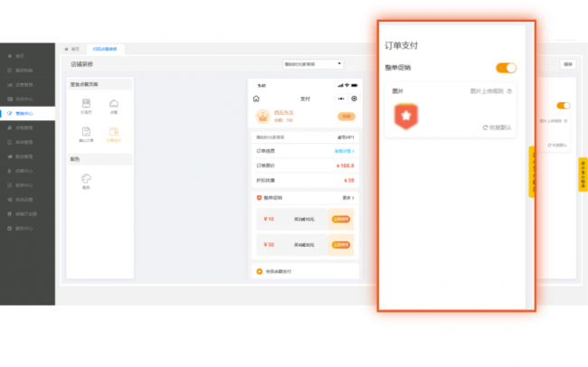The image size is (588, 367).
Task: Click the ¥168.9 order price value
Action: 345,165
